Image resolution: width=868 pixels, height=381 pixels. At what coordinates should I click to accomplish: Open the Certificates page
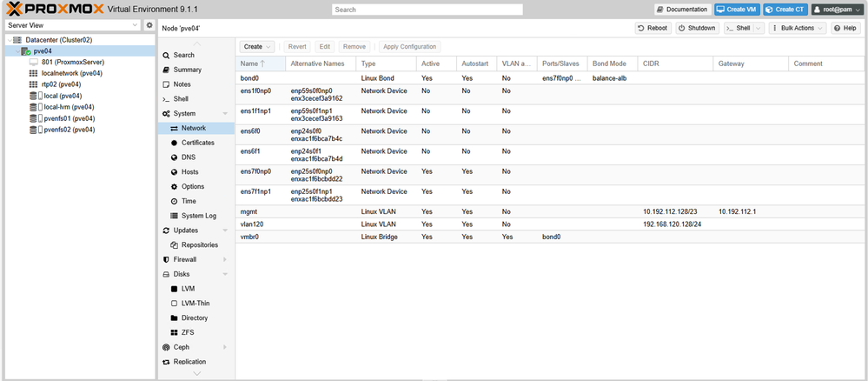197,143
